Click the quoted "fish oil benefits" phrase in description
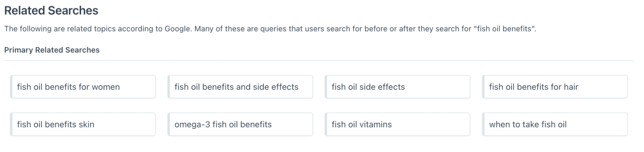 [x=504, y=29]
